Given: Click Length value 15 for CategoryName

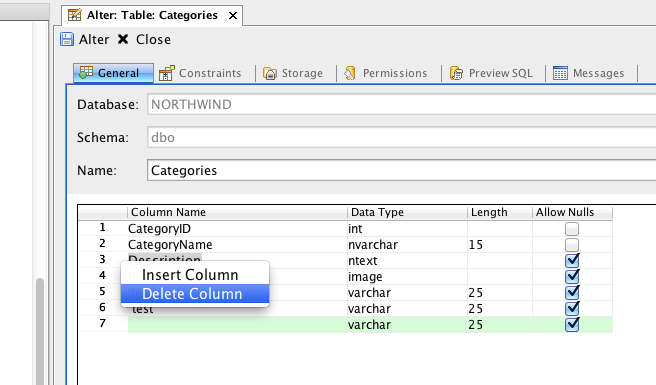Looking at the screenshot, I should click(500, 244).
